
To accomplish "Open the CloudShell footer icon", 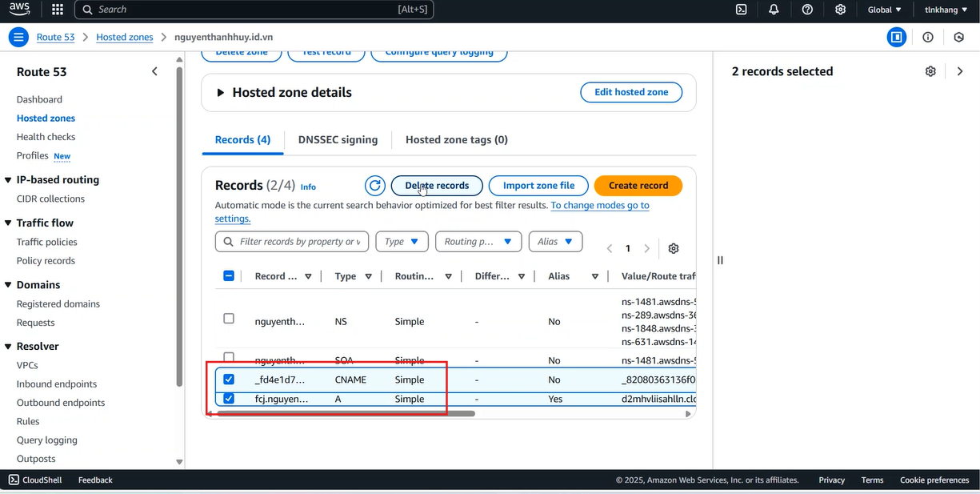I will pos(14,480).
